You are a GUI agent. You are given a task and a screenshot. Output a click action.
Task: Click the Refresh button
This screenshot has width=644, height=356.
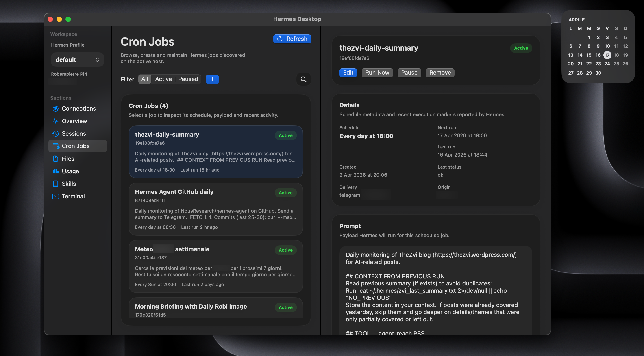coord(292,39)
